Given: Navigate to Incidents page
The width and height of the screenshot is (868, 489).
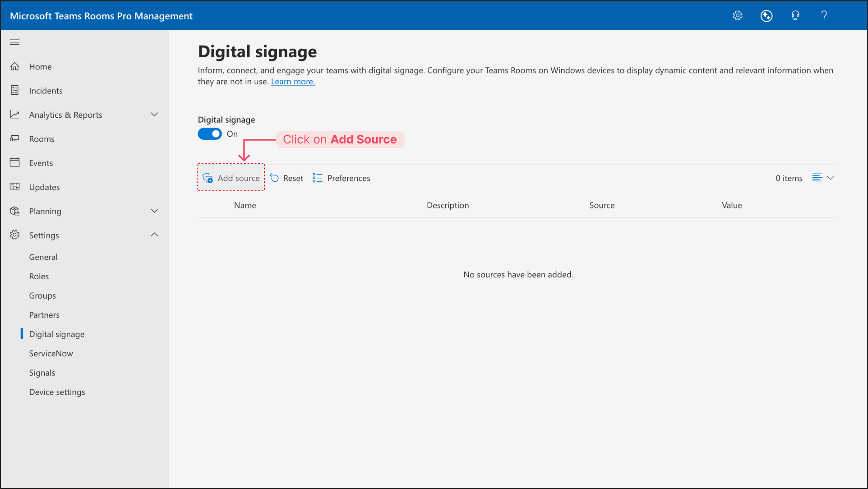Looking at the screenshot, I should click(46, 91).
